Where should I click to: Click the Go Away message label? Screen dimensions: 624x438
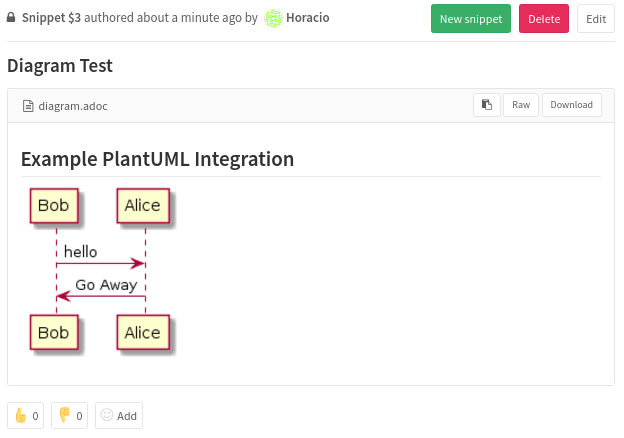pos(106,285)
